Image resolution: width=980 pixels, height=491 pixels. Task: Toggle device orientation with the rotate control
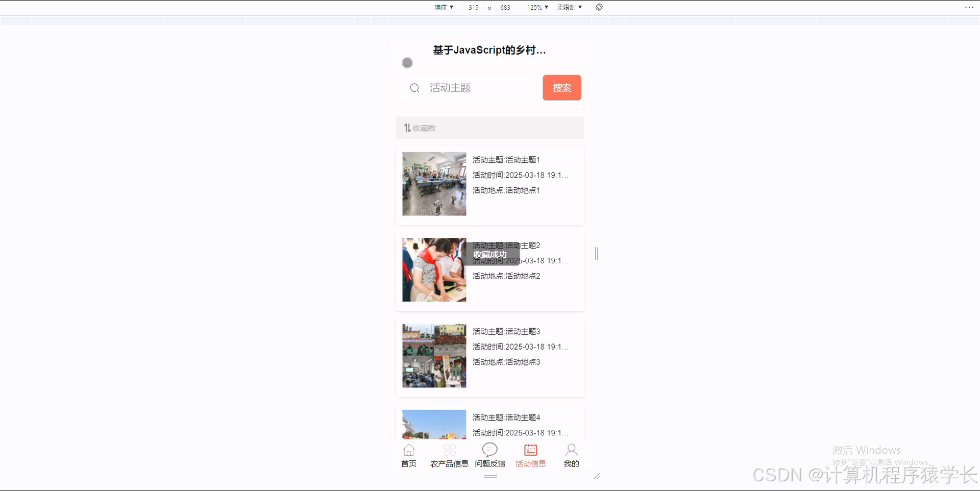tap(599, 7)
